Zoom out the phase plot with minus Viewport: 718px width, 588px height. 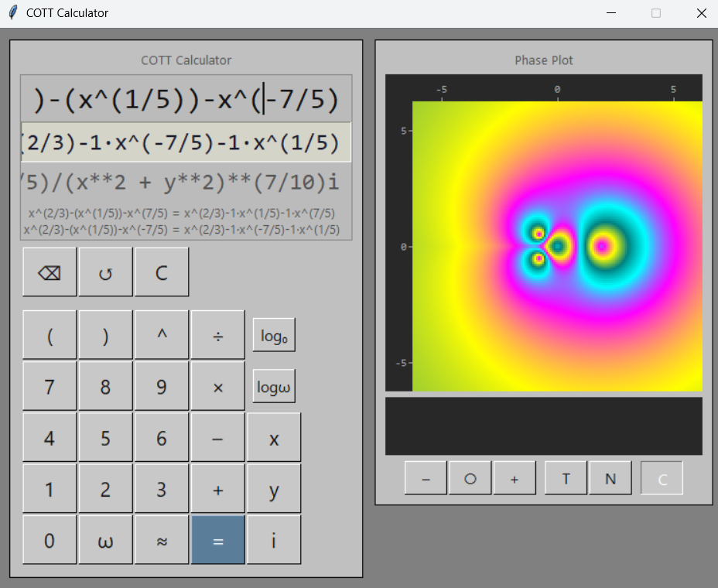[x=426, y=478]
